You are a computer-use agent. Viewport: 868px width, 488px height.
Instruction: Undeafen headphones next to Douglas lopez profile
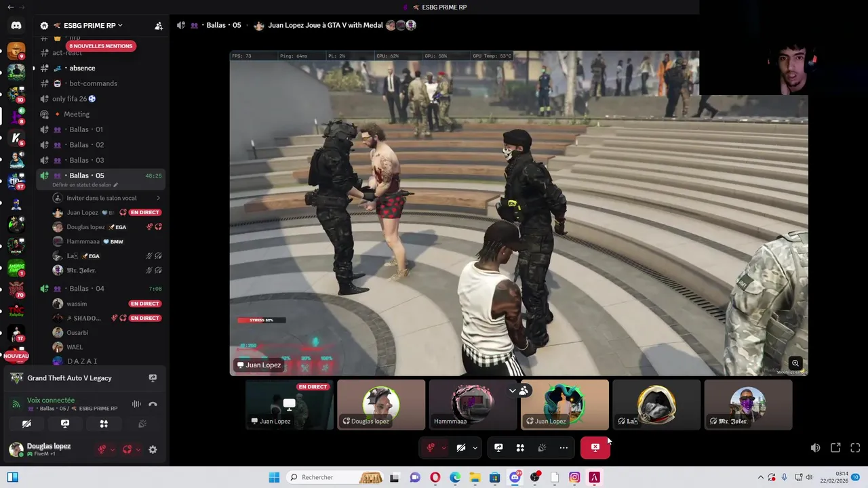127,449
